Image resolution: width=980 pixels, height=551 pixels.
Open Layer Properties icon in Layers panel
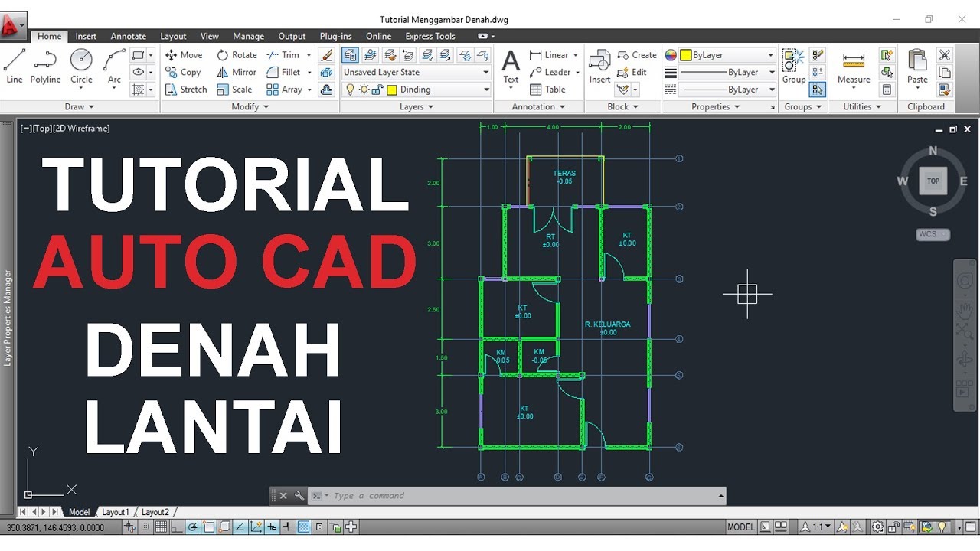350,55
